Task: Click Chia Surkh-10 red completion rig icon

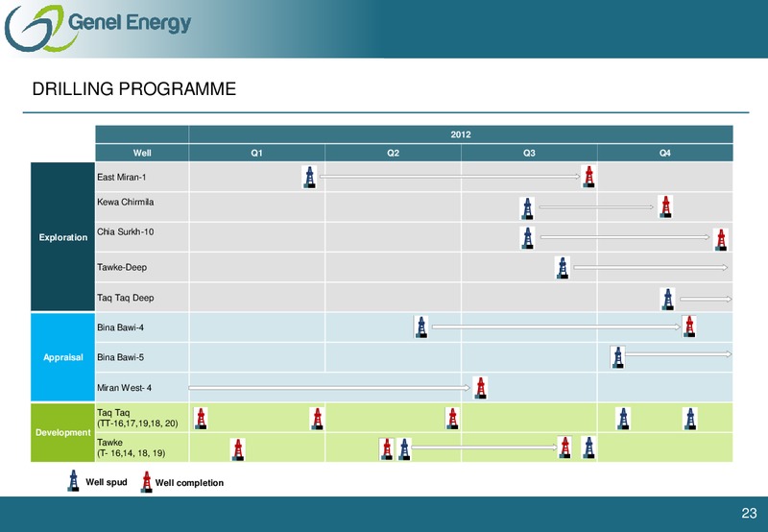Action: [721, 239]
